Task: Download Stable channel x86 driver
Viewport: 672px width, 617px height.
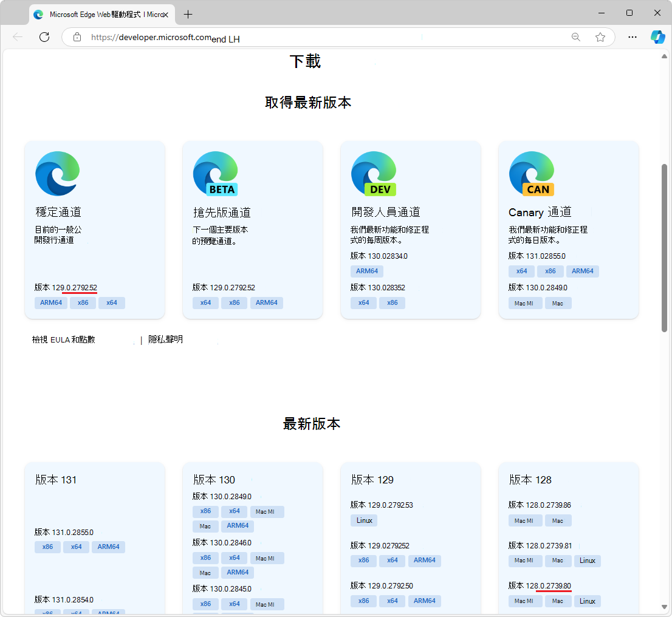Action: [83, 303]
